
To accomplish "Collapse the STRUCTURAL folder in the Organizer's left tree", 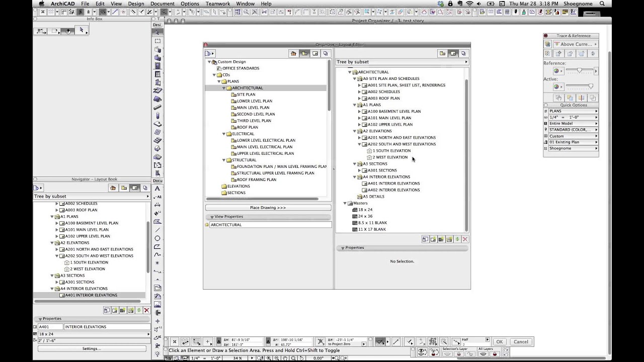I will (x=224, y=160).
